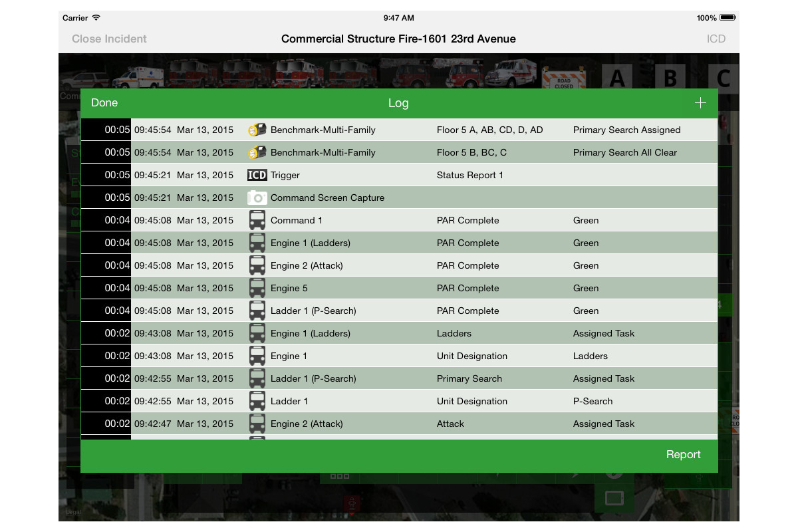
Task: Select the Ladder 1 (P-Search) PAR Complete row
Action: [x=399, y=311]
